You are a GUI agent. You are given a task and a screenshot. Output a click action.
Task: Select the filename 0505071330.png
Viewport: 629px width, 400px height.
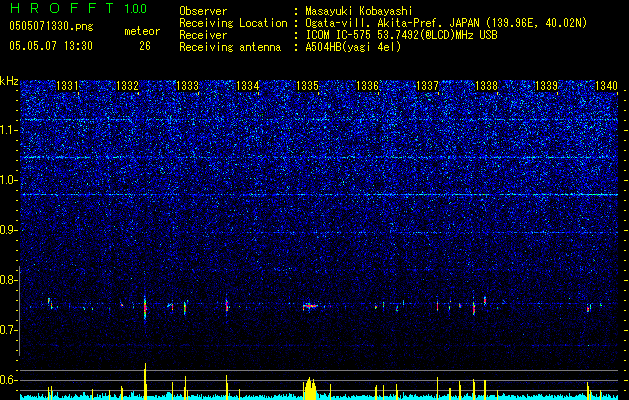point(51,26)
